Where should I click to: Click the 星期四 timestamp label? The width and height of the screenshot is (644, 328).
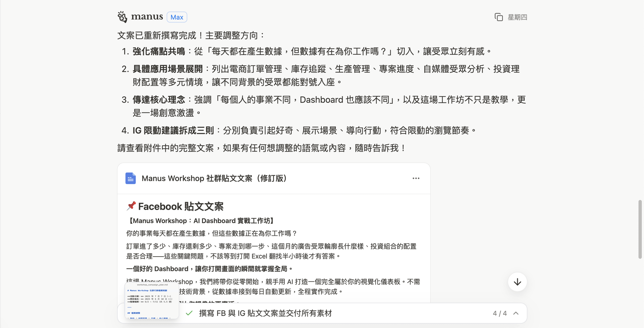point(517,17)
